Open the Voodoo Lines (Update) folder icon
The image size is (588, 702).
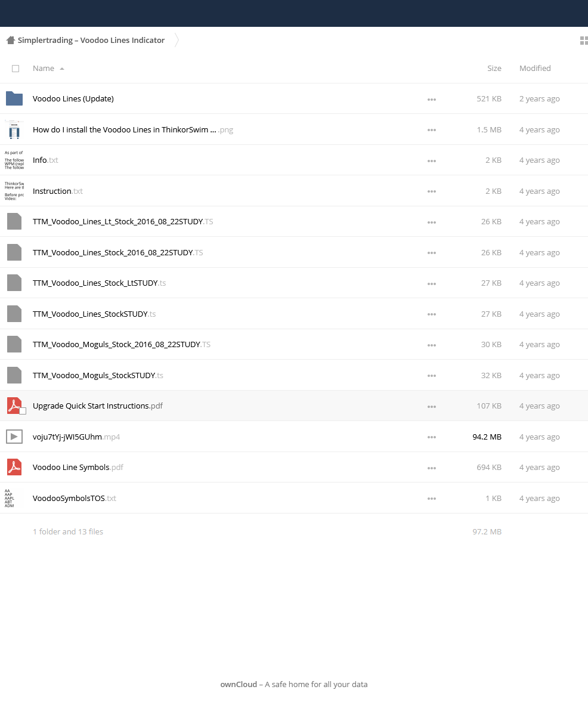pos(14,98)
